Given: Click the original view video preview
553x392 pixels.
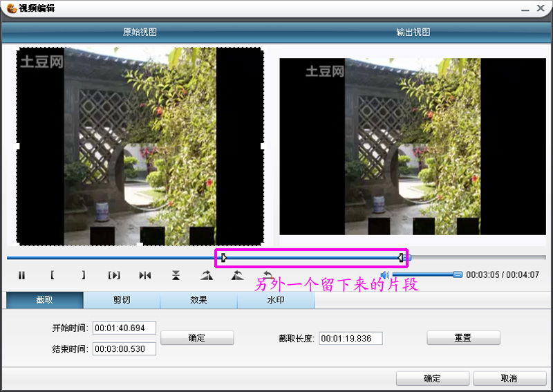Looking at the screenshot, I should (x=140, y=146).
